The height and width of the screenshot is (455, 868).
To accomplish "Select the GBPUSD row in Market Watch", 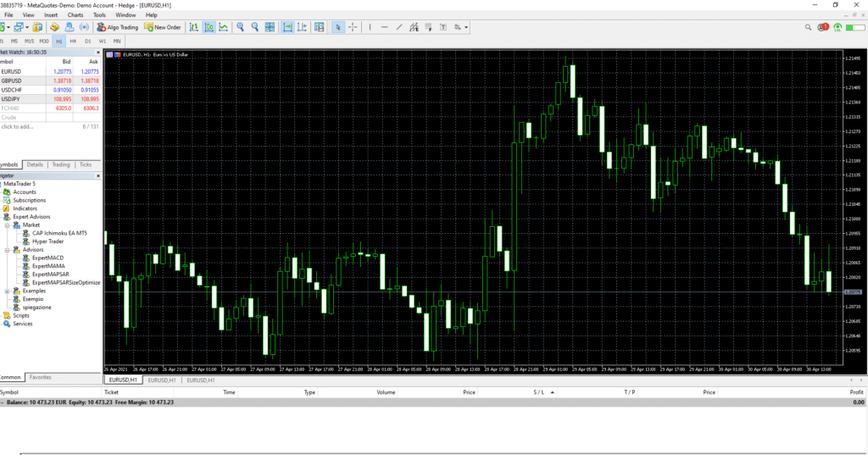I will 50,80.
